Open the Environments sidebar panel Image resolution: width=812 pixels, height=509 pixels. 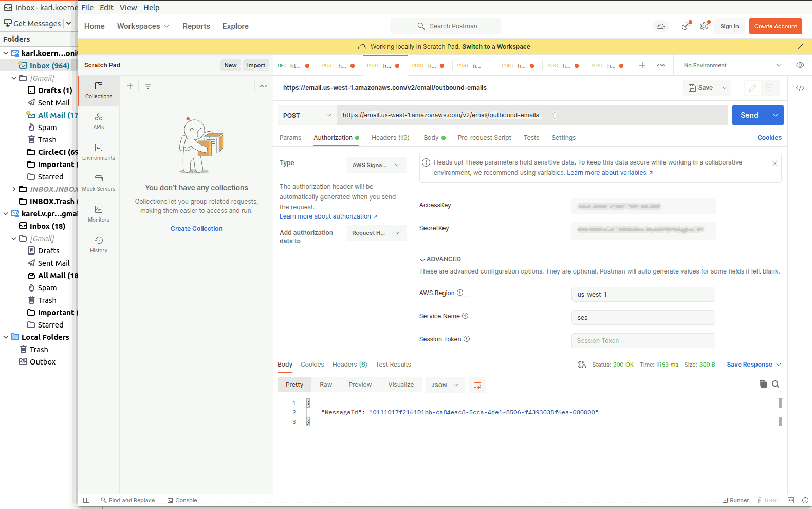tap(99, 152)
